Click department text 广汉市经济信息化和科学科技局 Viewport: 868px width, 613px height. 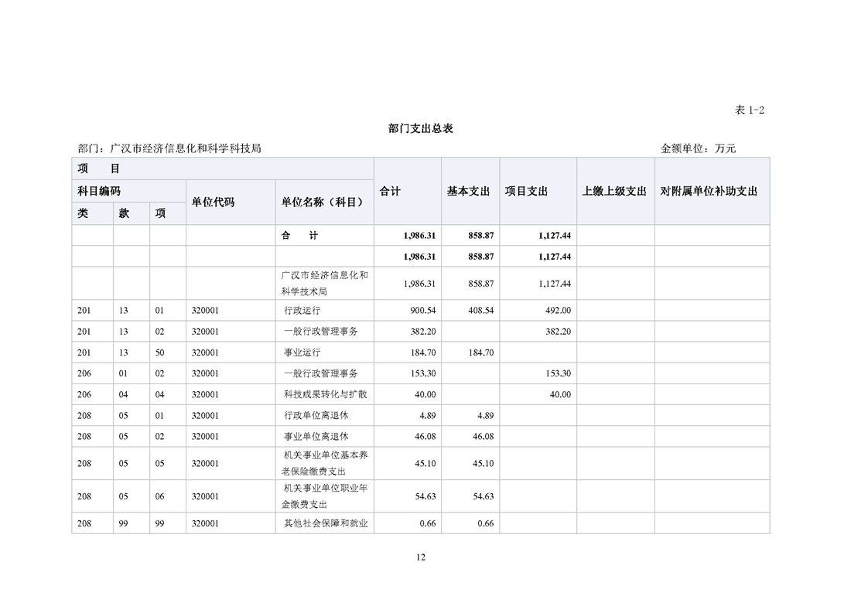coord(186,148)
